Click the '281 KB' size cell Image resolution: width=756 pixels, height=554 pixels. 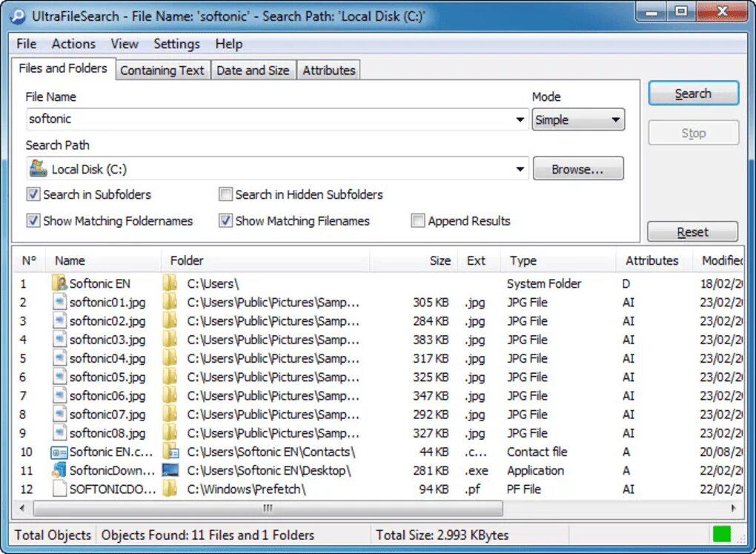[431, 470]
